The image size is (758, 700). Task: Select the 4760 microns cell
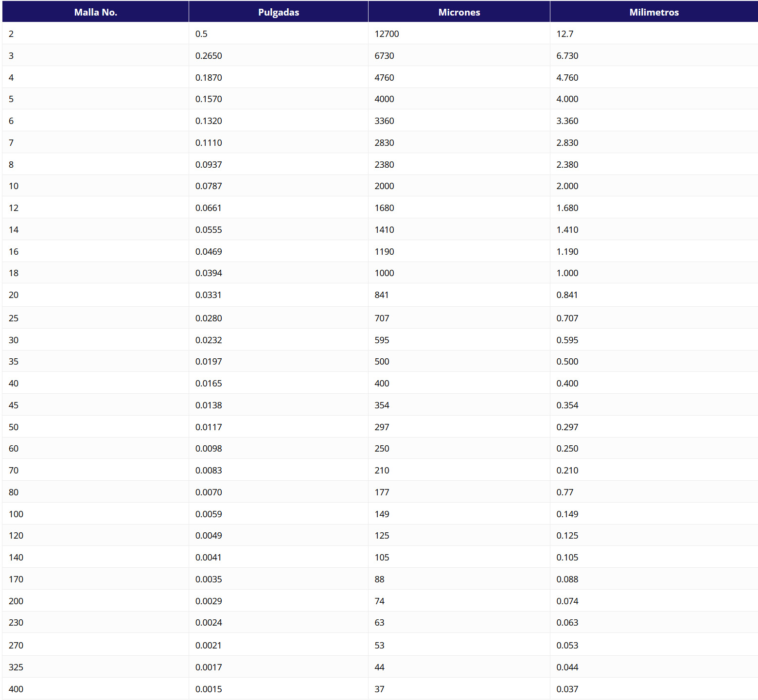point(384,78)
